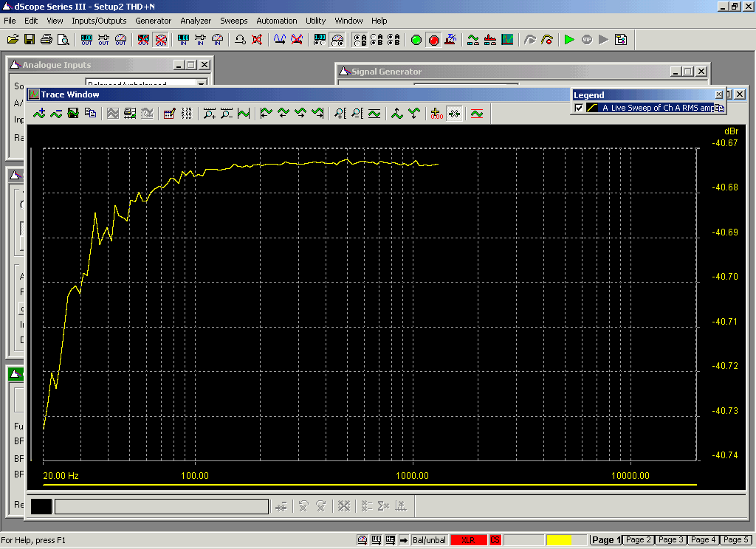Print using the printer icon
Viewport: 756px width, 549px height.
47,40
